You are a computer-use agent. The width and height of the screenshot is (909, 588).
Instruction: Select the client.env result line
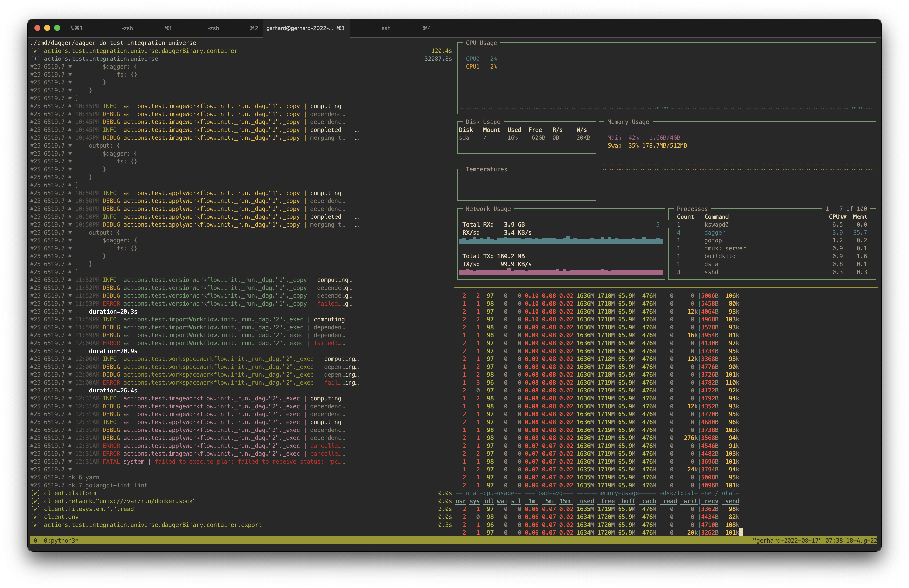241,517
